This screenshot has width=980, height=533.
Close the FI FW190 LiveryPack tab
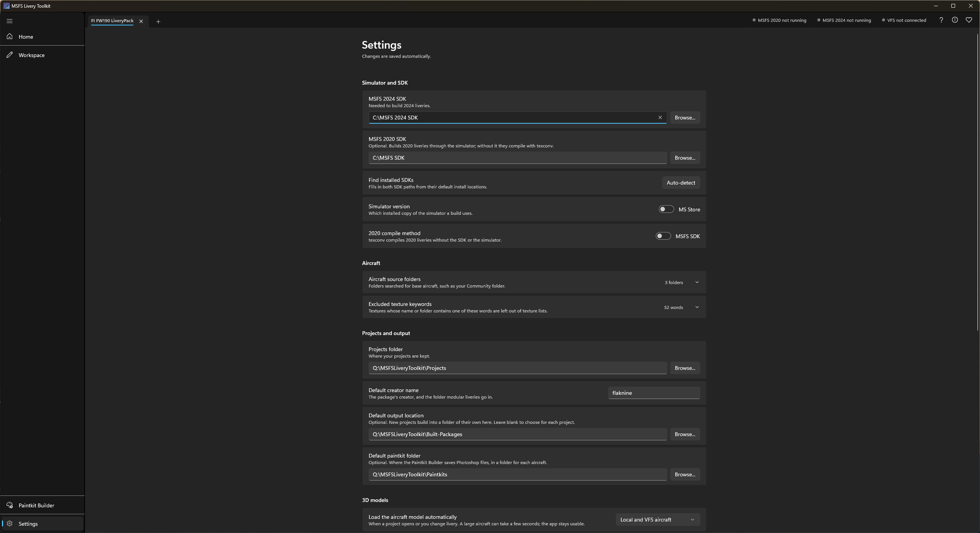pos(141,21)
